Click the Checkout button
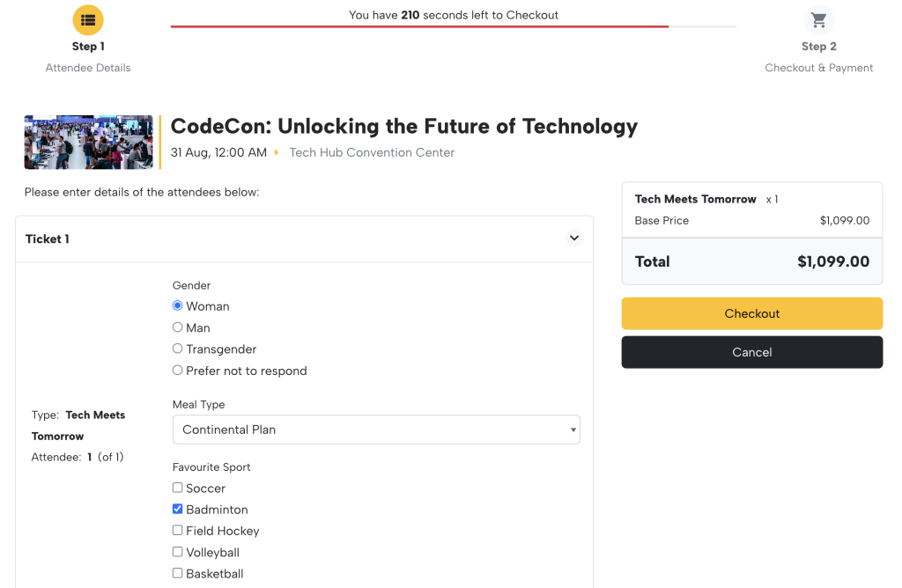The width and height of the screenshot is (902, 588). (x=751, y=313)
